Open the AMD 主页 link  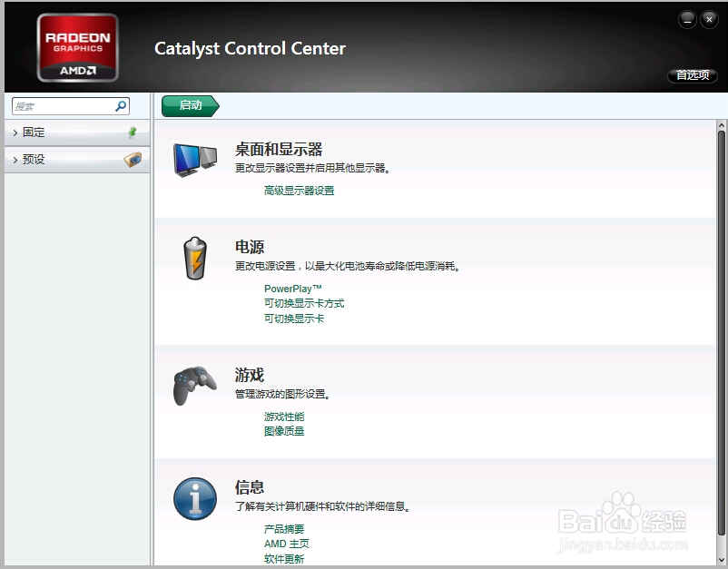[x=287, y=544]
